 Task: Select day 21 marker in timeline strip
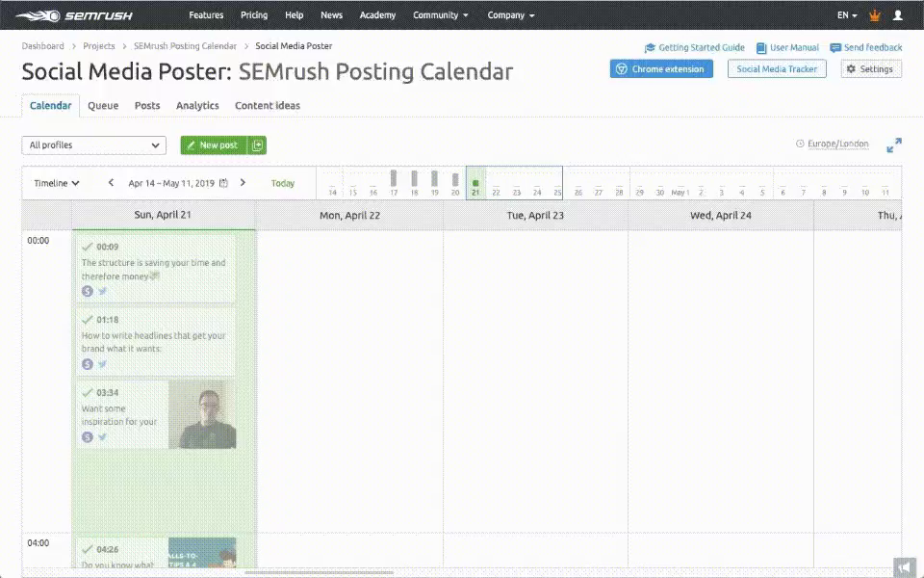(x=475, y=183)
